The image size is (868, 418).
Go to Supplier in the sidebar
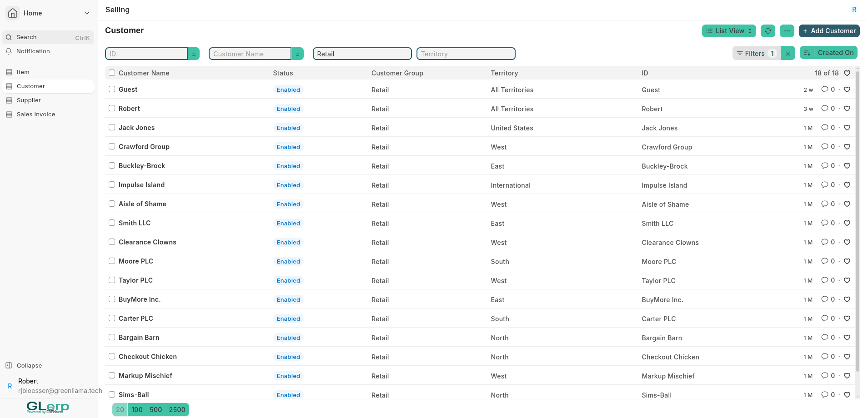coord(29,100)
